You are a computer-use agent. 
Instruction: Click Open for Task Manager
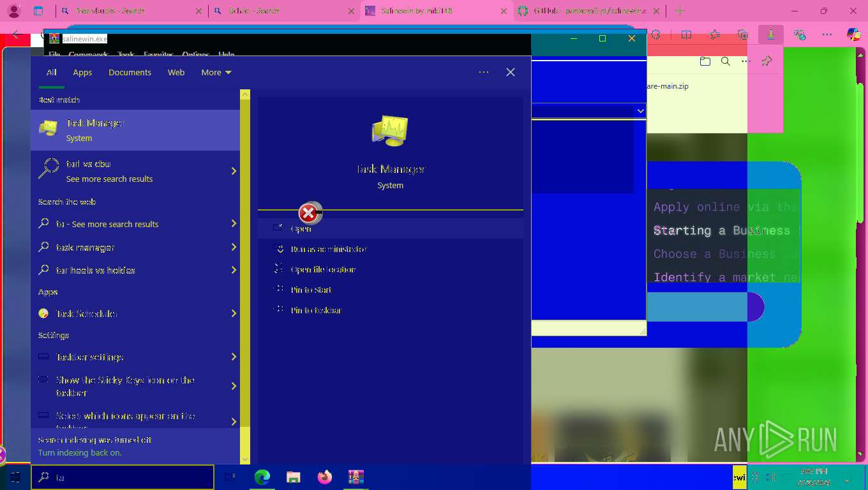pyautogui.click(x=391, y=228)
